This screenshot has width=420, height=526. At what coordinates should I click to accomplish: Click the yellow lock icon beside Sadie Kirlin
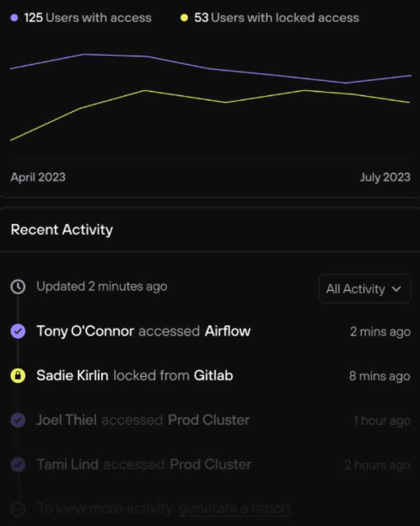point(18,376)
